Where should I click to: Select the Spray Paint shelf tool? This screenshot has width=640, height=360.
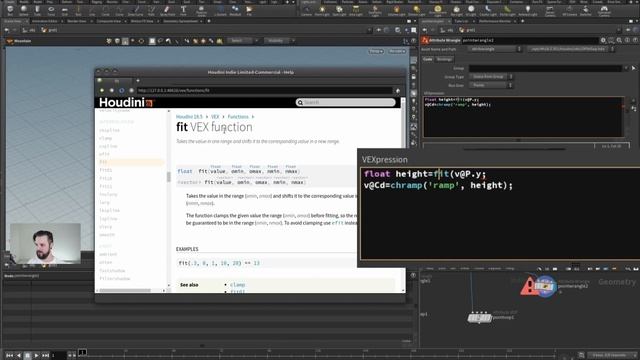(167, 10)
